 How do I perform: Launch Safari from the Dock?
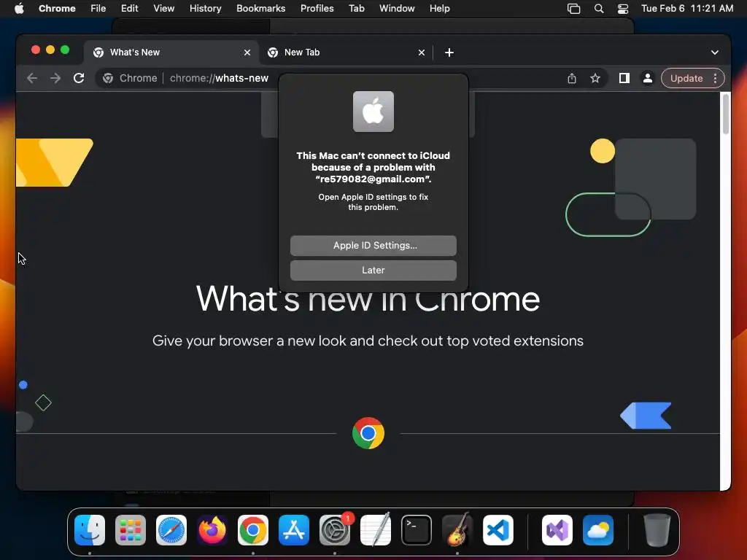(171, 530)
